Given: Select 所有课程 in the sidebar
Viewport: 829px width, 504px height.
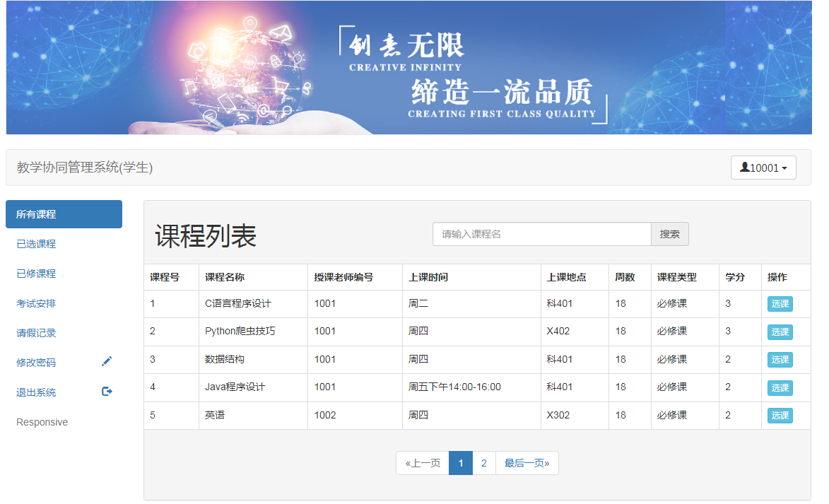Looking at the screenshot, I should (64, 214).
